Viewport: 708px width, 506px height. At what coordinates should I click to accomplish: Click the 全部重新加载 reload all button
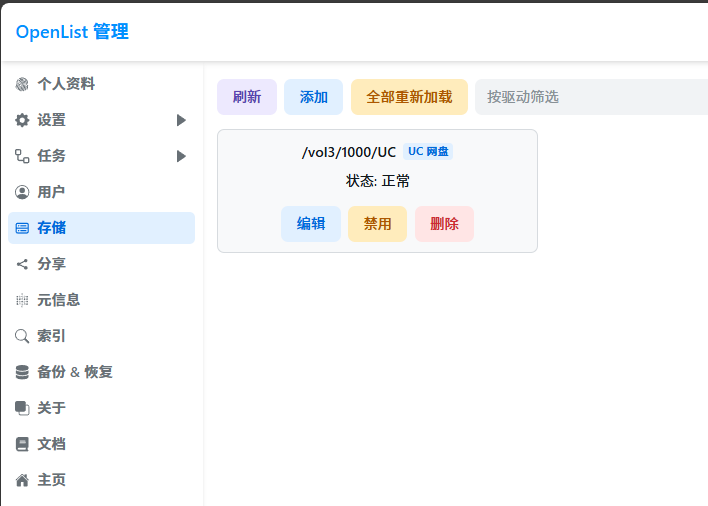point(409,97)
